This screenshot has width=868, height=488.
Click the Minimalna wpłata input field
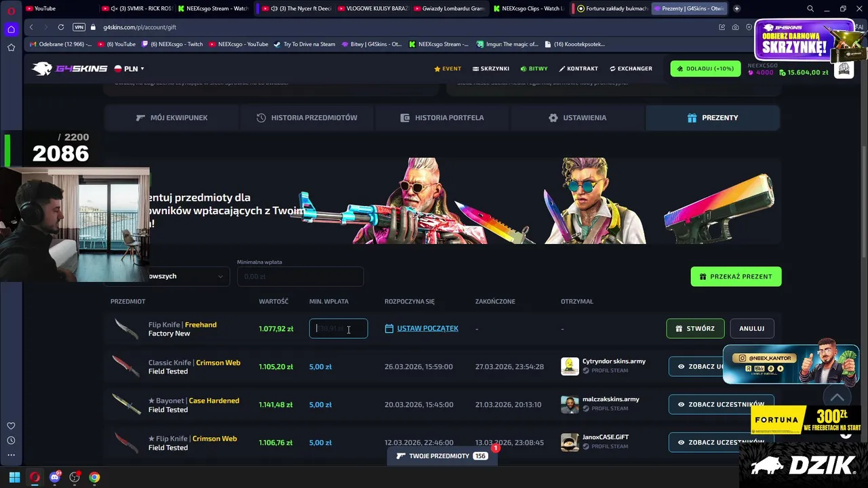(x=300, y=277)
